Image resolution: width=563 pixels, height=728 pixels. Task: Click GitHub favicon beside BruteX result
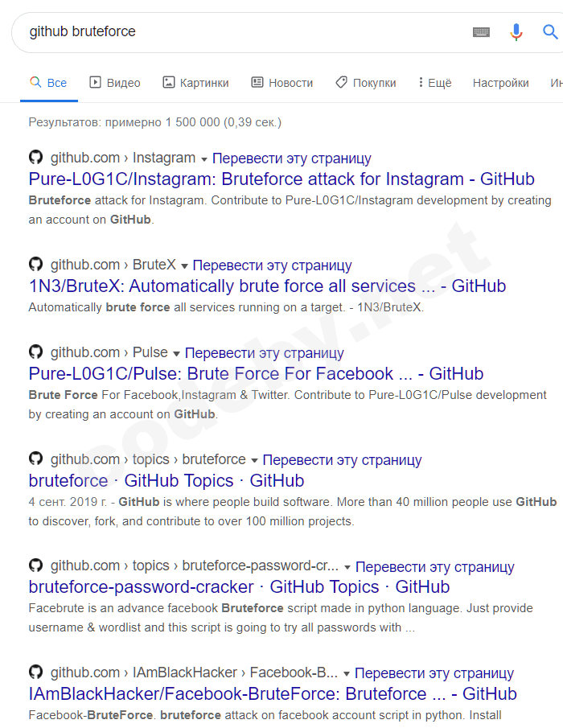coord(35,265)
